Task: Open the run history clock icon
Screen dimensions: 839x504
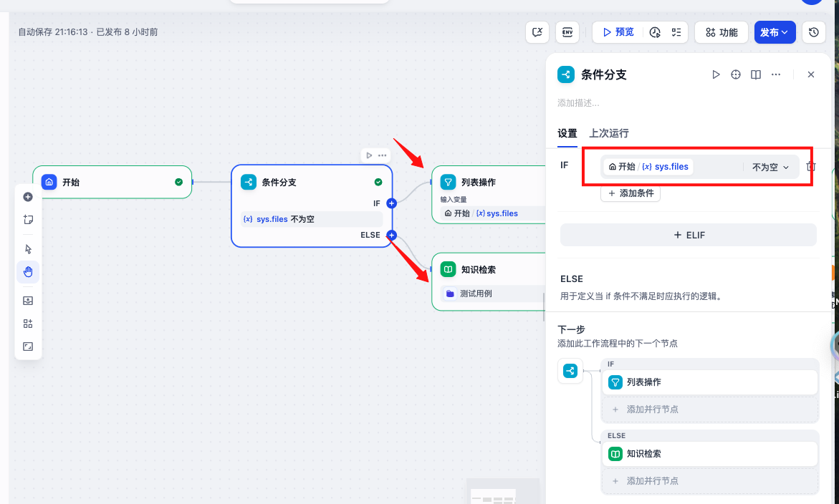Action: [x=655, y=32]
